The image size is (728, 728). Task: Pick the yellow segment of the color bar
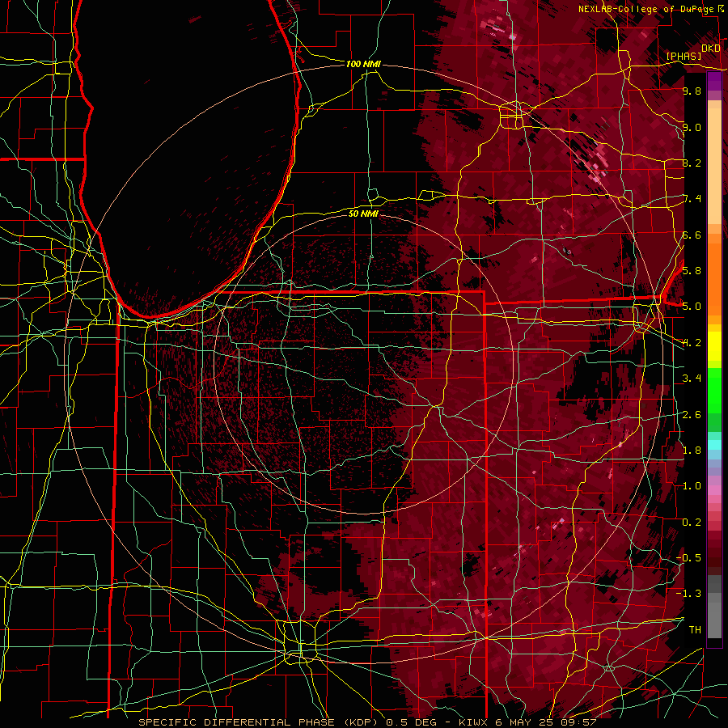pos(714,346)
